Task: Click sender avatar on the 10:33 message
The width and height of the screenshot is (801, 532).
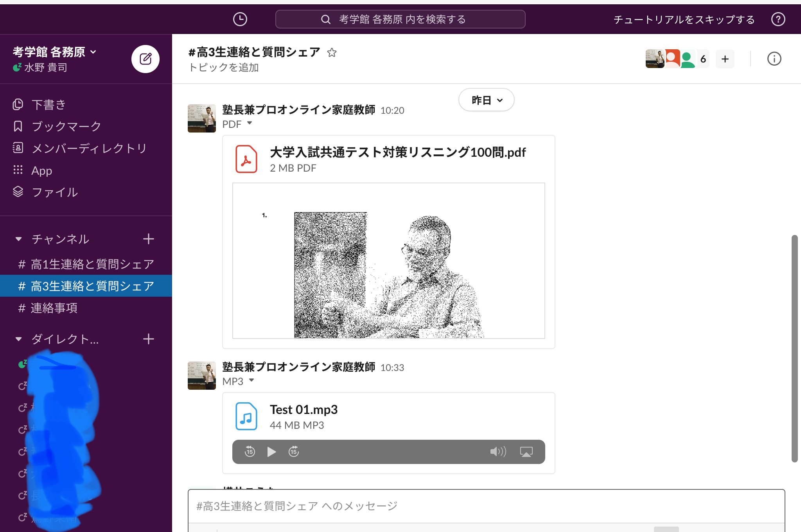Action: click(202, 376)
